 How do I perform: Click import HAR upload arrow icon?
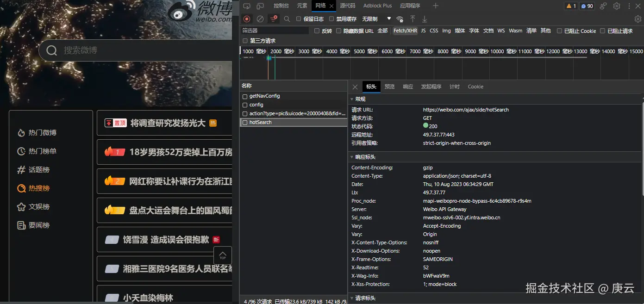[413, 19]
